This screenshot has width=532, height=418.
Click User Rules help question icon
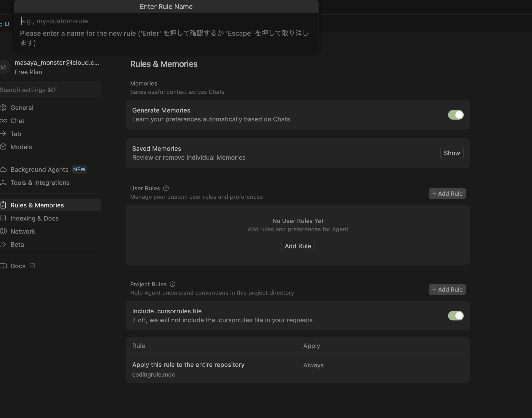pyautogui.click(x=166, y=188)
